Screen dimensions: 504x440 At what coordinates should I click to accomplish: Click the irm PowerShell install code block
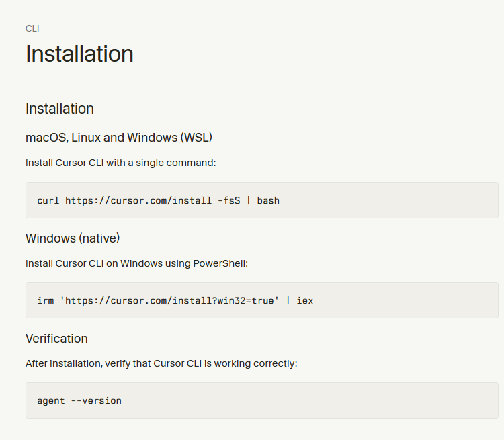click(262, 300)
